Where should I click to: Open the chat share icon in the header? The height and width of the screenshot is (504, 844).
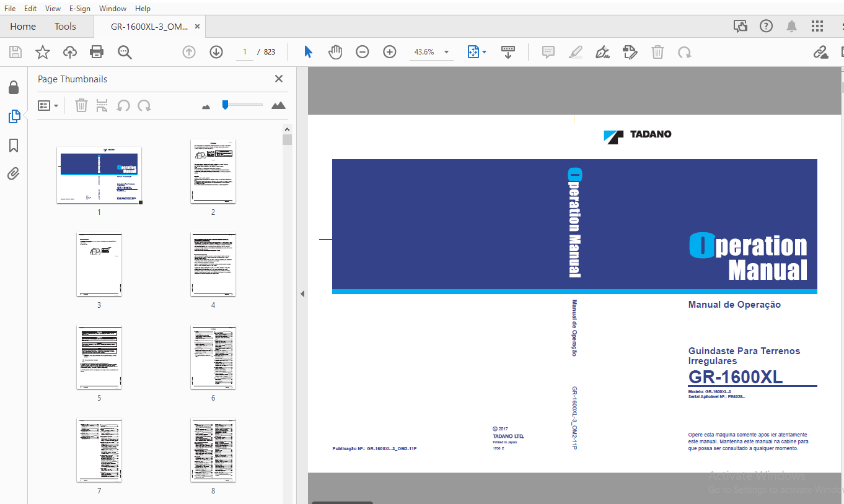741,26
